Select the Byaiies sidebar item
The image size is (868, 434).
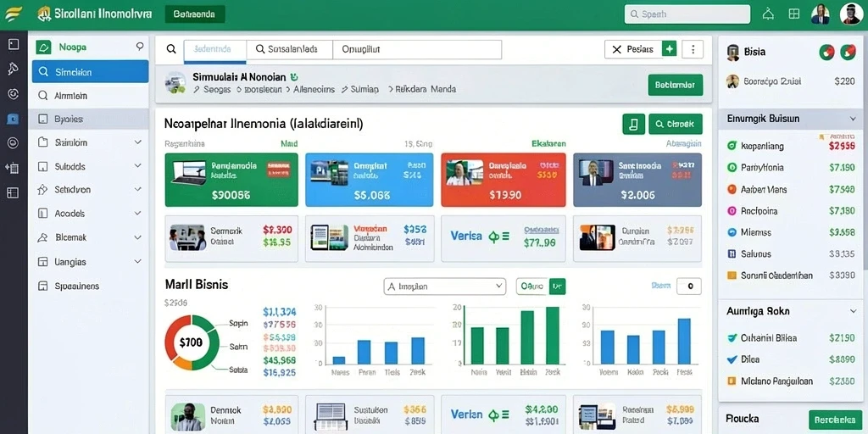click(x=90, y=119)
